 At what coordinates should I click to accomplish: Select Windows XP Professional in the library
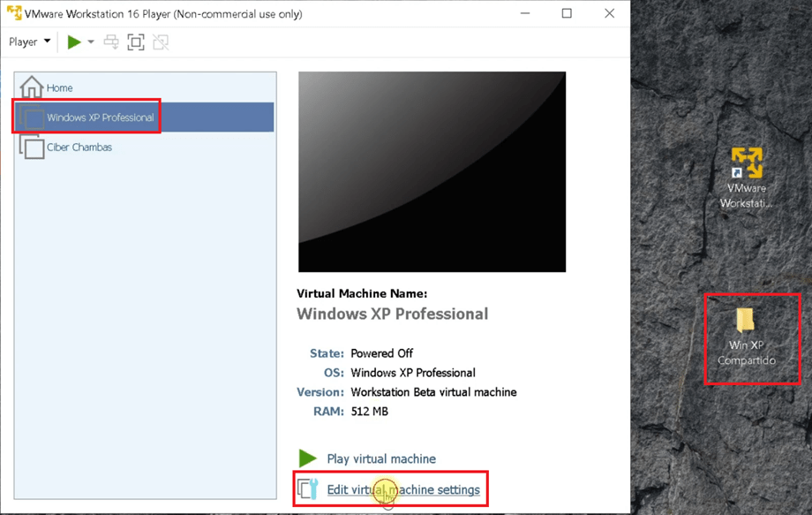click(145, 117)
